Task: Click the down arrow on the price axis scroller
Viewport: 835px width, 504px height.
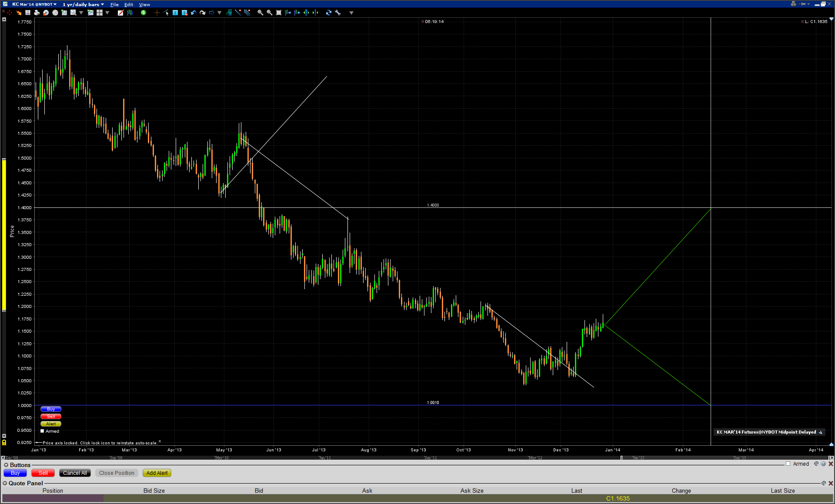Action: pyautogui.click(x=4, y=436)
